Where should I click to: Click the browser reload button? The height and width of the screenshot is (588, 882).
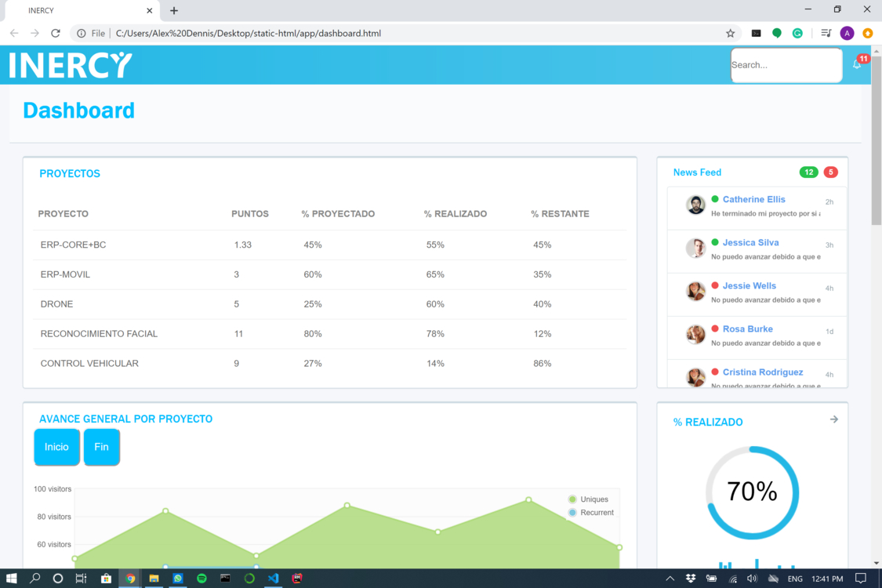[x=56, y=34]
